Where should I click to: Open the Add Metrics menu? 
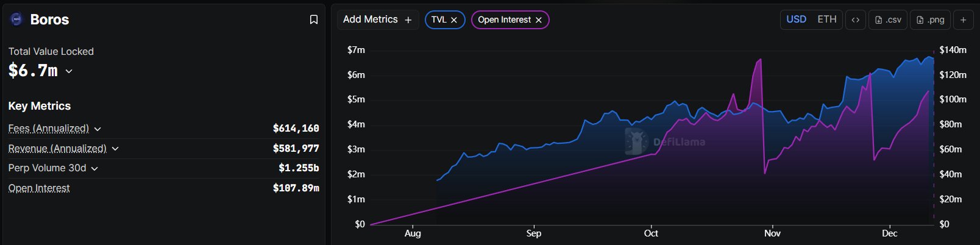click(377, 20)
